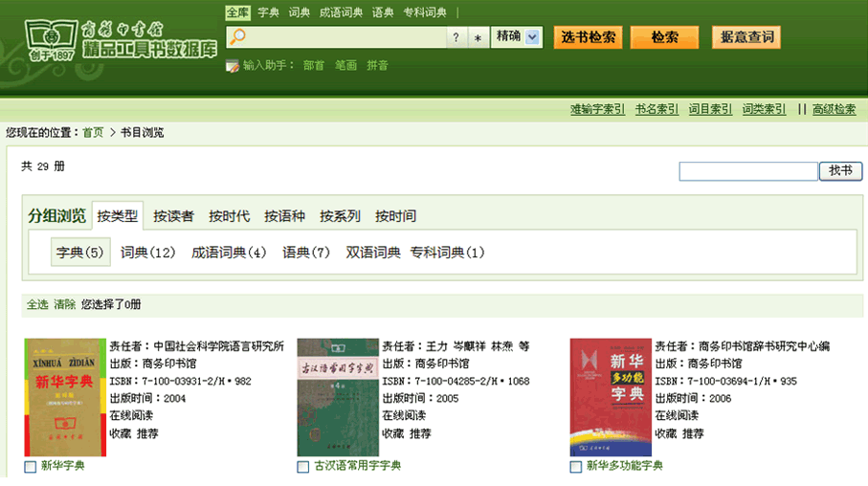Click the 检索 search button
868x486 pixels.
point(664,37)
